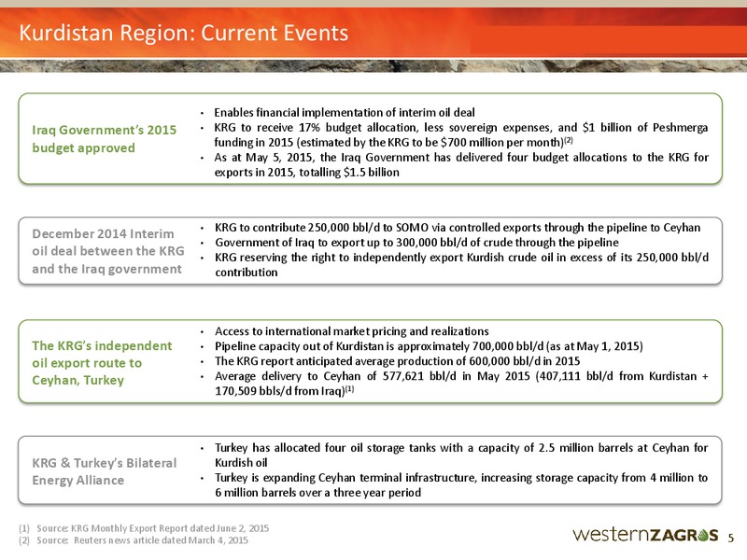The height and width of the screenshot is (560, 747).
Task: Click the slide title 'Kurdistan Region: Current Events'
Action: click(x=183, y=34)
